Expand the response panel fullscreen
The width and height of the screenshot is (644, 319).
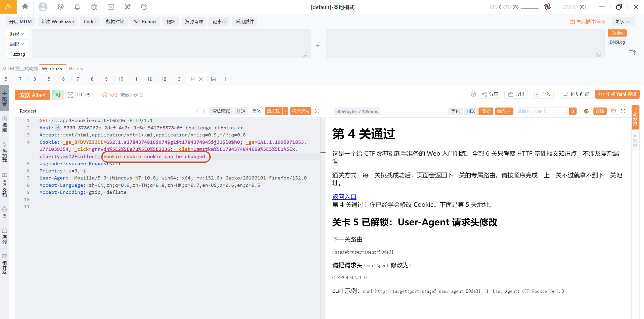click(x=623, y=111)
